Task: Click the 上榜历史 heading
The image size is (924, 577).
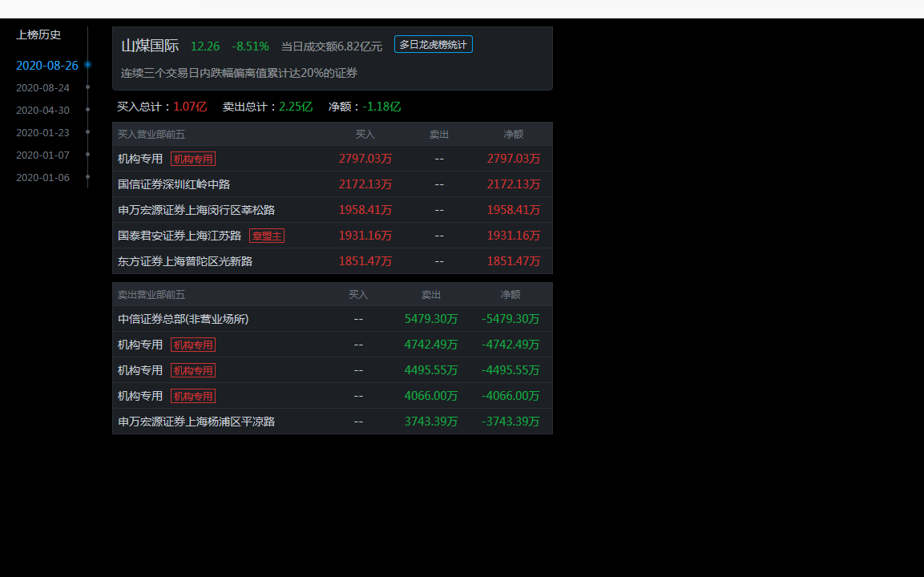Action: (38, 34)
